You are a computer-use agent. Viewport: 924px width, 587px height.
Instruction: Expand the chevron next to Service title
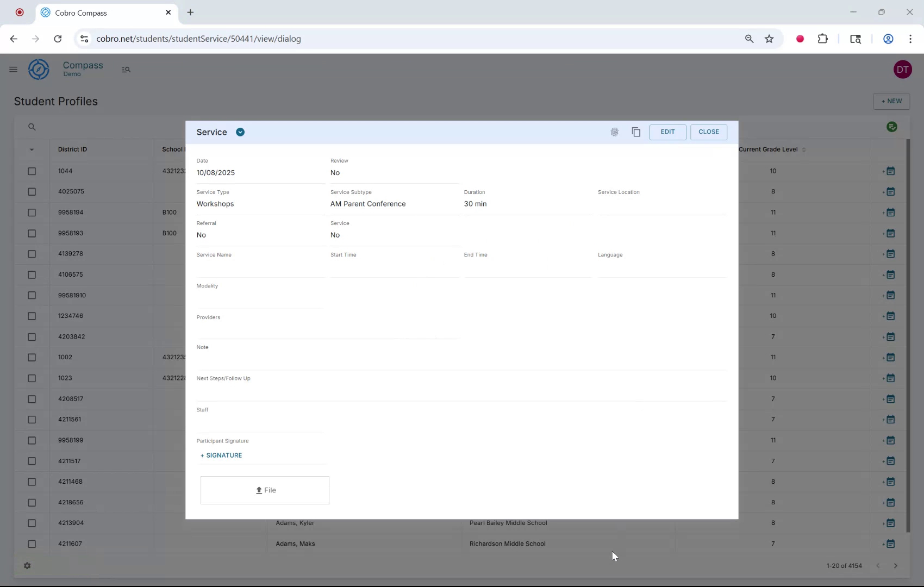(240, 132)
